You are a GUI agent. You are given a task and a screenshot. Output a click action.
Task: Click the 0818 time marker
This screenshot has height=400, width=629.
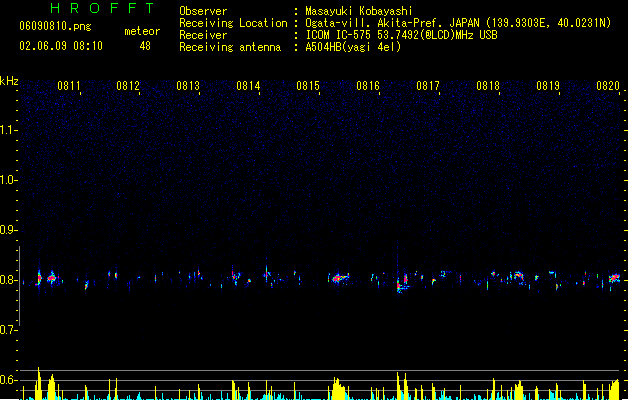point(488,86)
